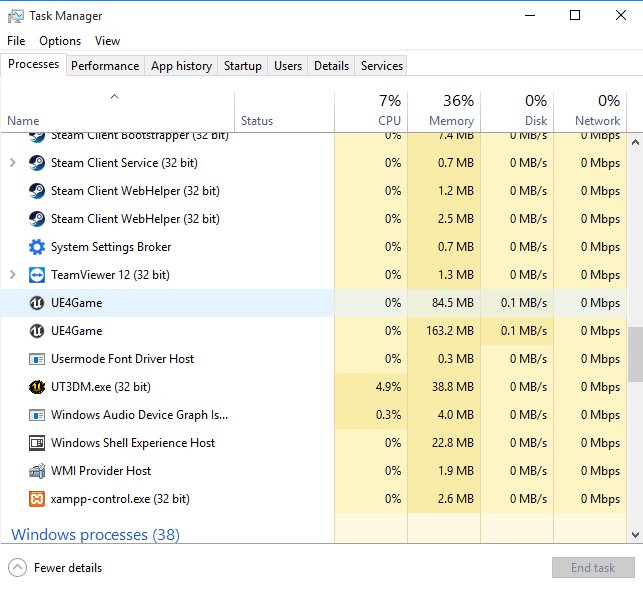Switch to the Startup tab

point(243,66)
